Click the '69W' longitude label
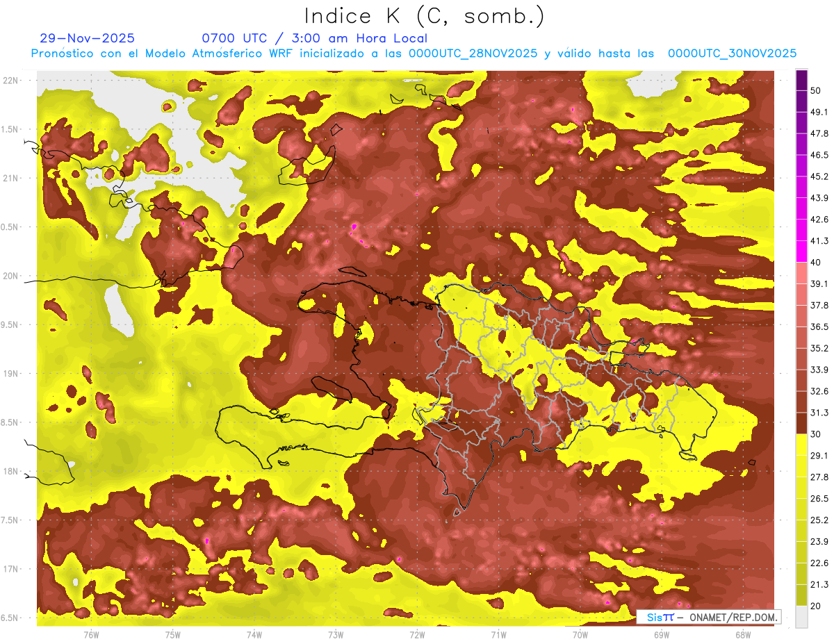The image size is (834, 644). point(661,635)
